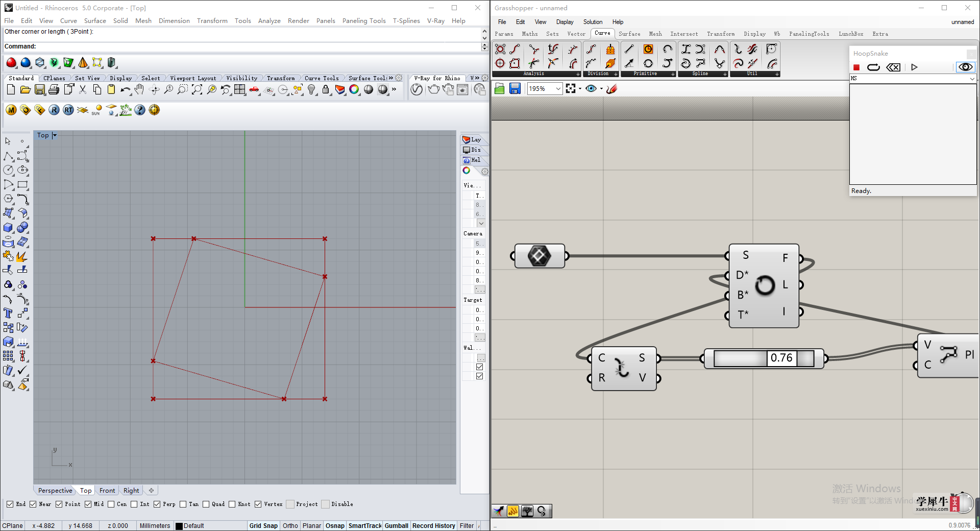Click the Default layer black color swatch
Image resolution: width=980 pixels, height=531 pixels.
(179, 526)
